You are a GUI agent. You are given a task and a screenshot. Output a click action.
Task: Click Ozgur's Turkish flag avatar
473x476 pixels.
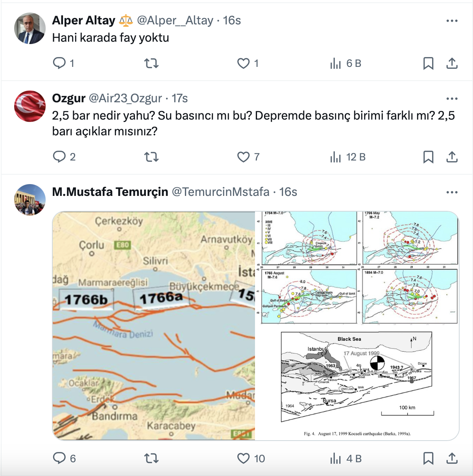tap(30, 106)
